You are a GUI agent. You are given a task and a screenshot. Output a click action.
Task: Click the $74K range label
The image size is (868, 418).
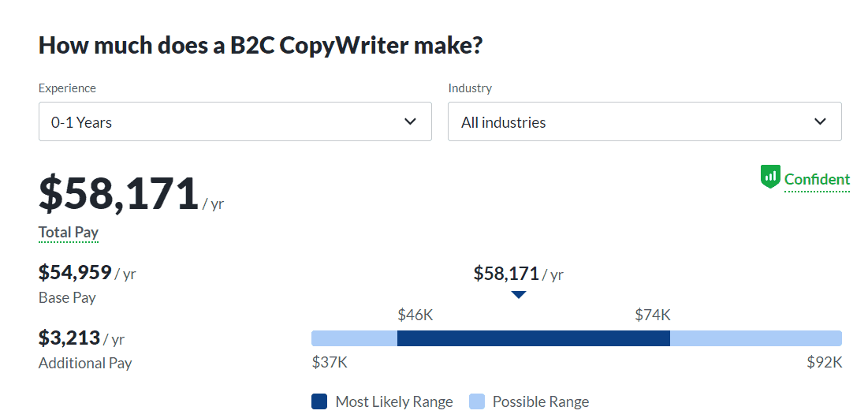653,315
